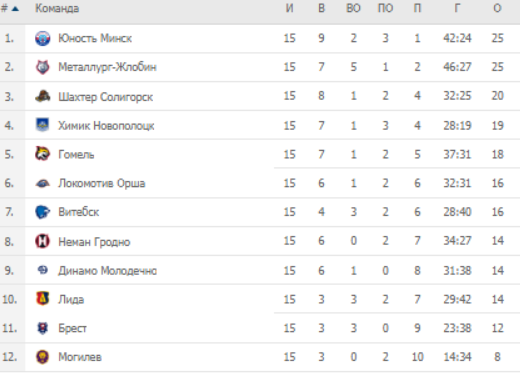The height and width of the screenshot is (373, 520).
Task: Sort by the Г goals column header
Action: click(457, 8)
